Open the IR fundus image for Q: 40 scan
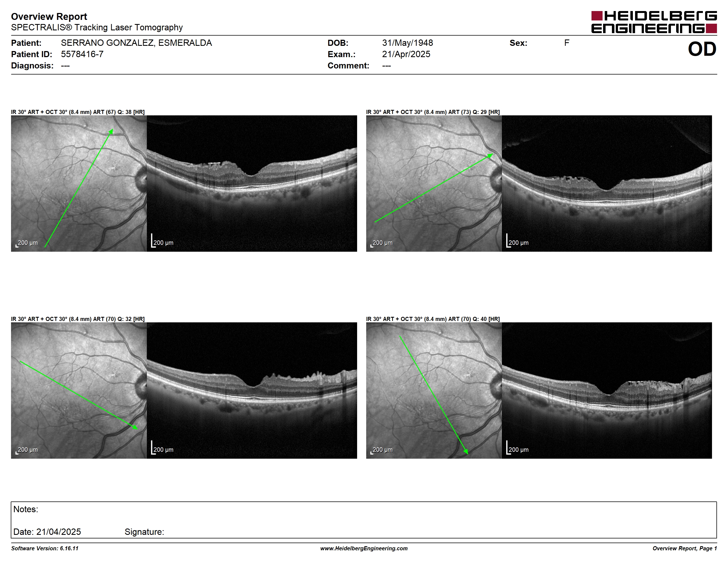 (x=434, y=390)
